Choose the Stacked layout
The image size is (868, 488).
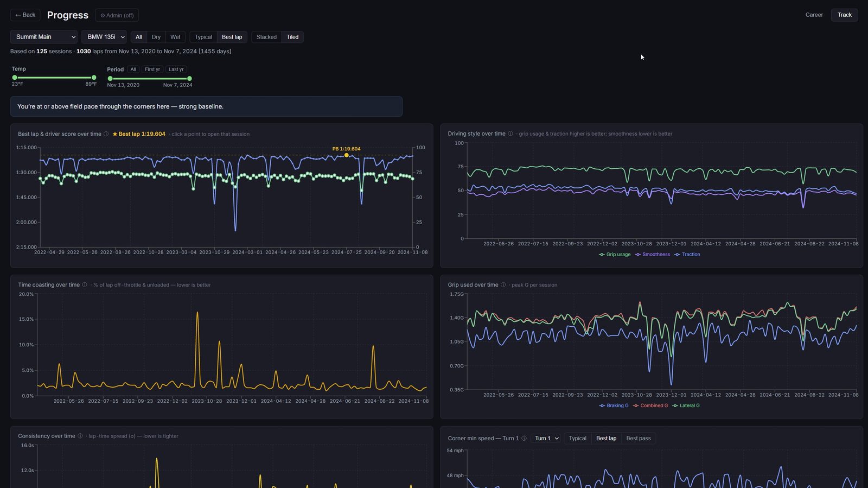(x=266, y=37)
